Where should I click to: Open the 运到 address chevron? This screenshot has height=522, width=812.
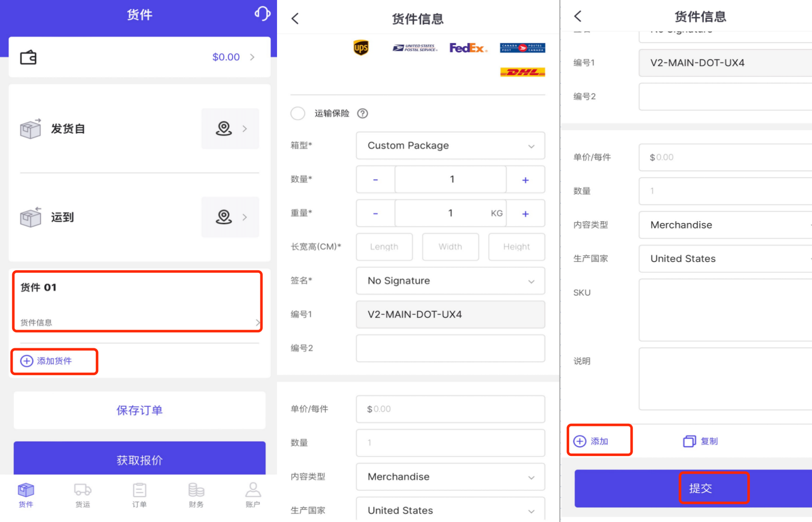[244, 217]
